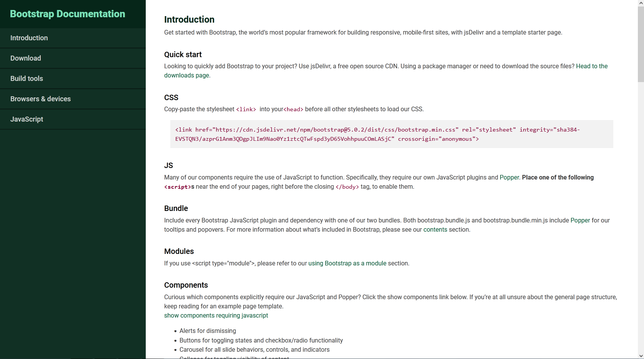Click the contents link in the Bundle section
644x359 pixels.
(x=435, y=229)
